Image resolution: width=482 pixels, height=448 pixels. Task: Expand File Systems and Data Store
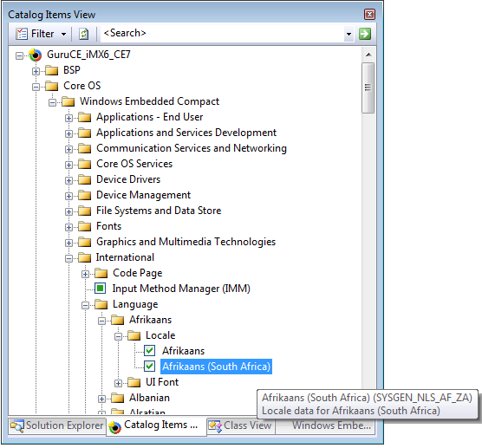pos(68,211)
